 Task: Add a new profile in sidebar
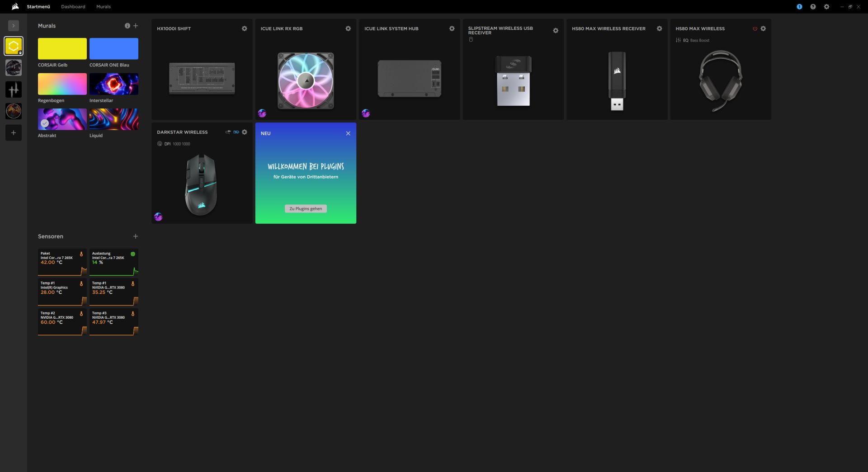14,133
